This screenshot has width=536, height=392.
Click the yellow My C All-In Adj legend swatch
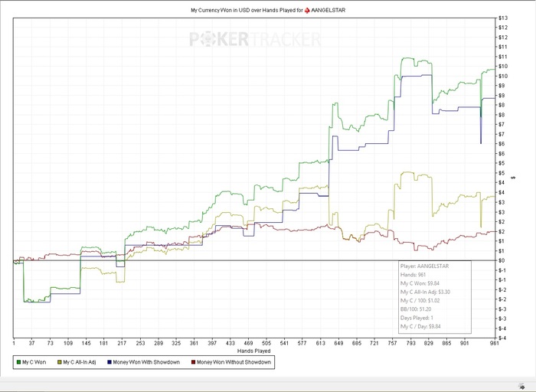click(x=60, y=362)
